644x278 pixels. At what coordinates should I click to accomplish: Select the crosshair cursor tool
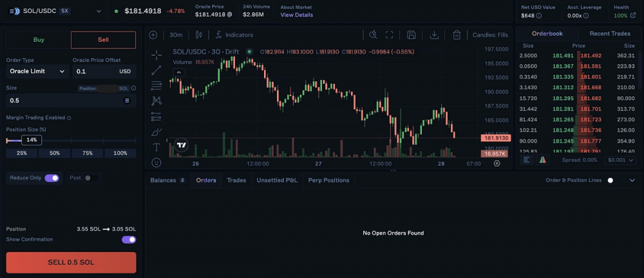click(x=156, y=55)
